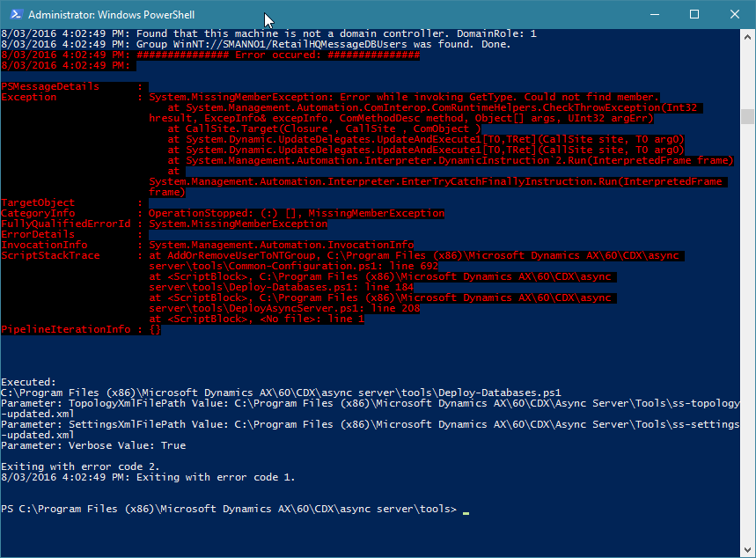Click 'Parameter: Verbose Value: True' line

(x=93, y=445)
